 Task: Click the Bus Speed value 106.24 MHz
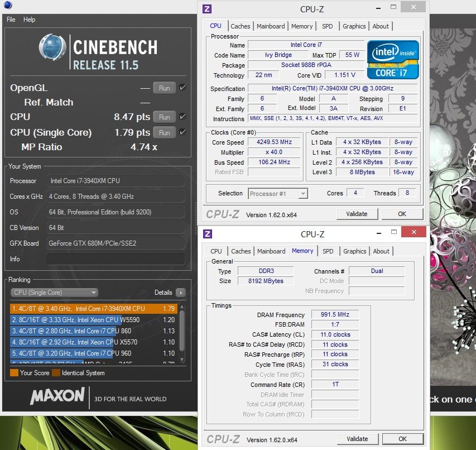click(274, 162)
